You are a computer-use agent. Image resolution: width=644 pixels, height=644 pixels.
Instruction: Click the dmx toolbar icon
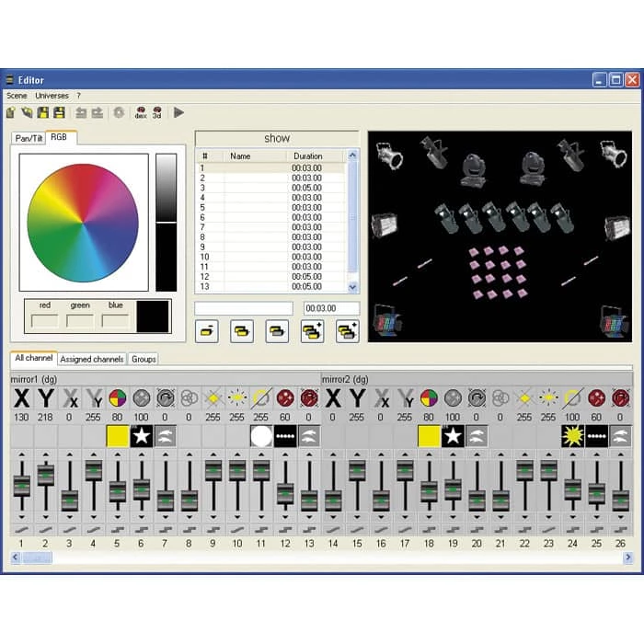[x=141, y=112]
